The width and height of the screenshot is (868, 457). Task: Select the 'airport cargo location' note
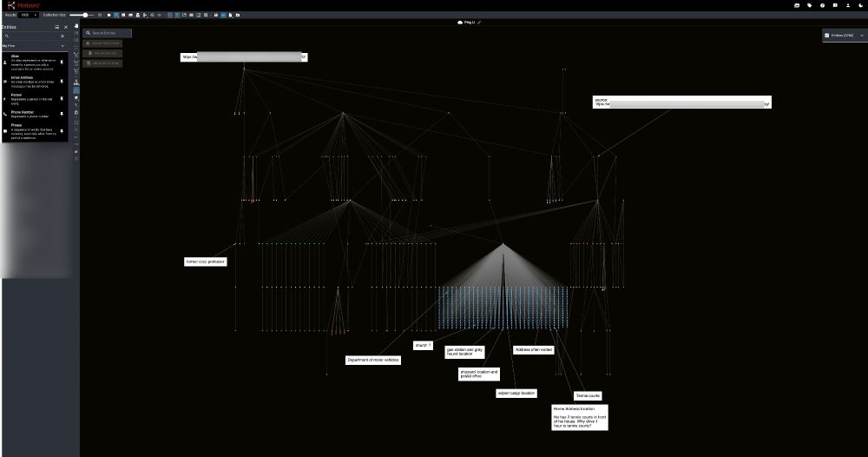(x=516, y=393)
